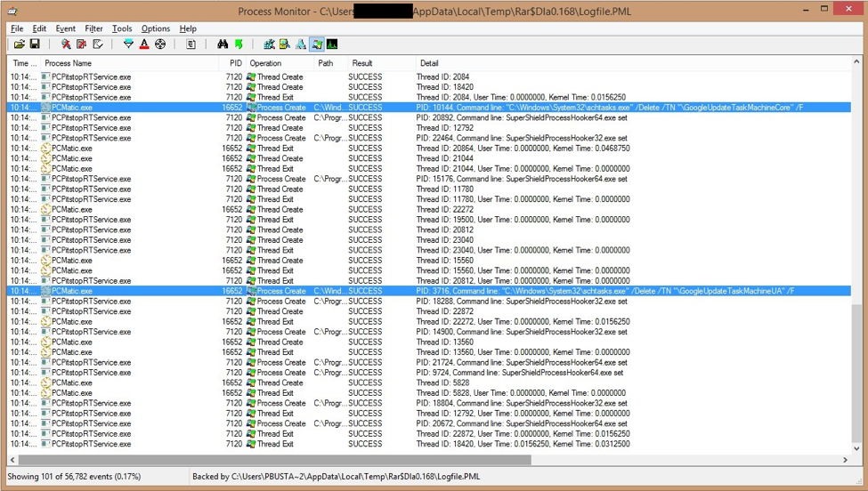
Task: Click Thread Create icon in Thread ID 20812 create row
Action: [x=251, y=229]
